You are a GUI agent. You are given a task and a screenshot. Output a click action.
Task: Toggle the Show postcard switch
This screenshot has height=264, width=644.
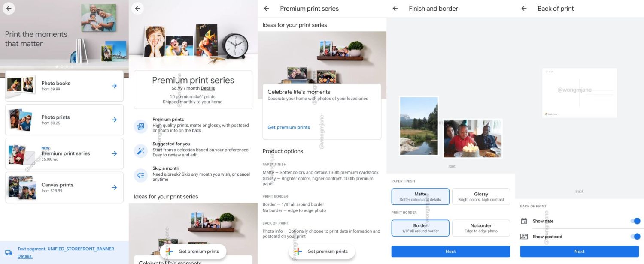(x=635, y=237)
